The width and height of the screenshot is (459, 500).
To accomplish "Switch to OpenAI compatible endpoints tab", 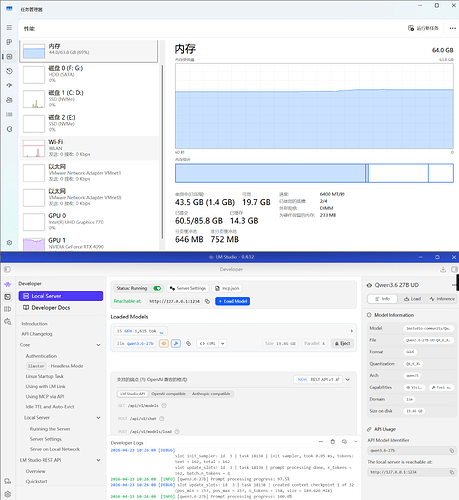I will [x=168, y=394].
